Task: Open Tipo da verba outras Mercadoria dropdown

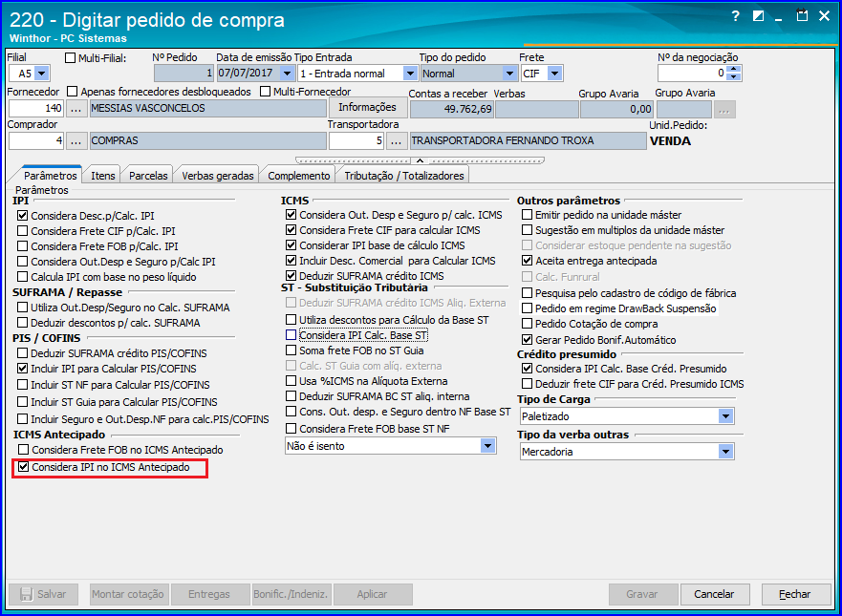Action: pos(725,452)
